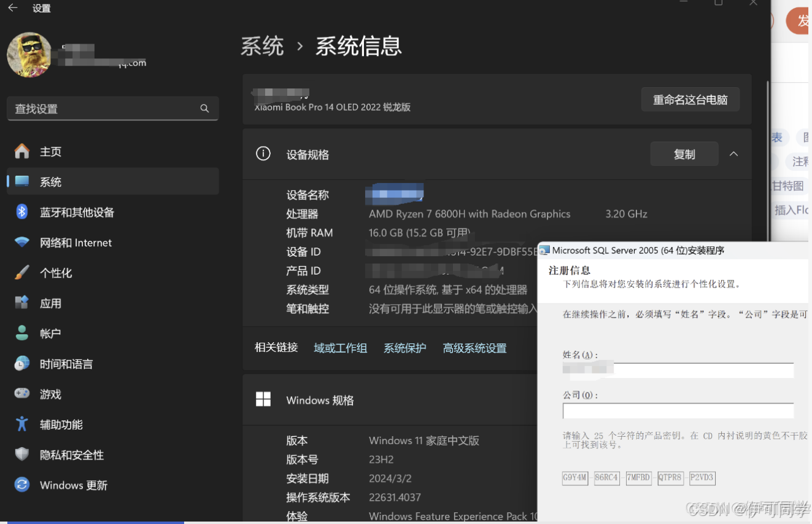Screen dimensions: 812x524
Task: Open the 域或工作组 link
Action: pyautogui.click(x=341, y=348)
